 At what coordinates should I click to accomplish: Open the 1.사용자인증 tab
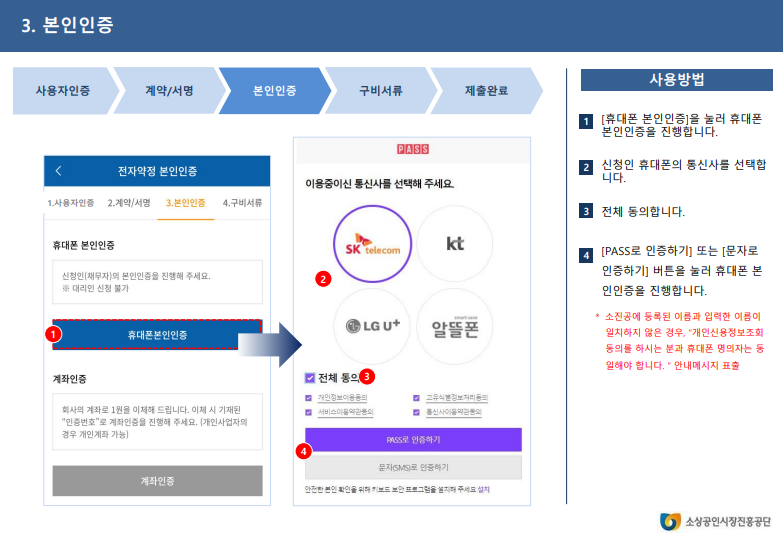[70, 203]
